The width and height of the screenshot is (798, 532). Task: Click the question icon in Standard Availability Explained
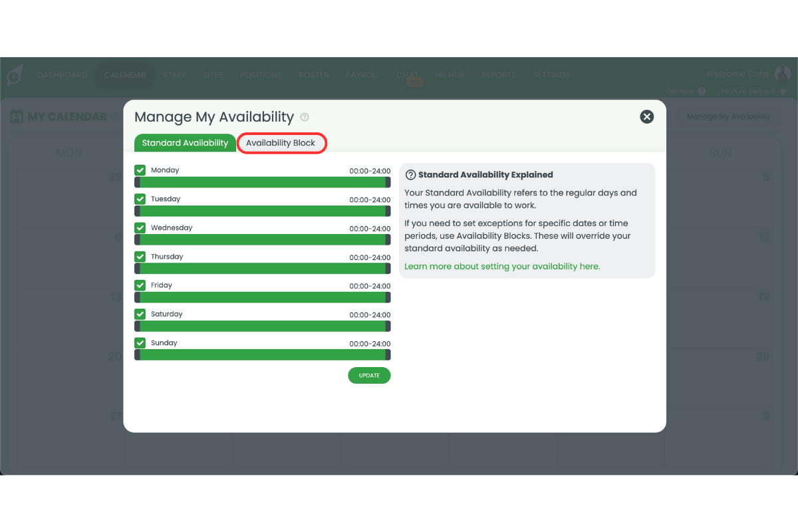point(410,174)
